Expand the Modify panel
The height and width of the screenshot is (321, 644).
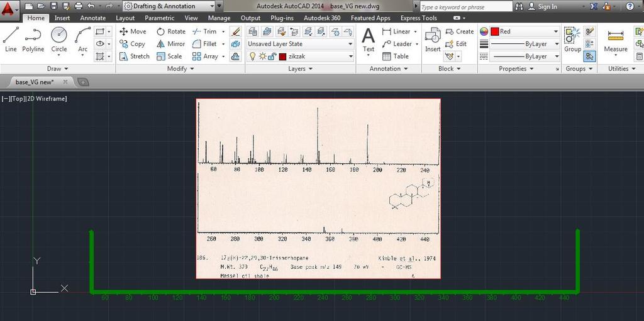(180, 68)
